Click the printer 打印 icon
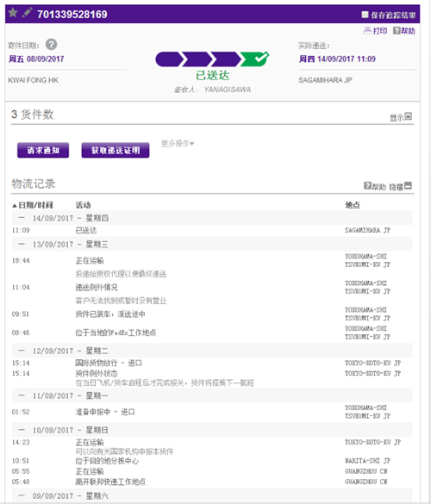 click(367, 31)
